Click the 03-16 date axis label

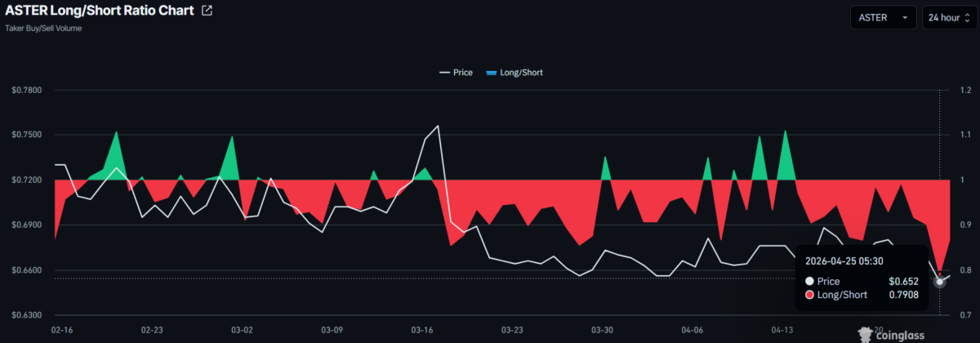422,331
